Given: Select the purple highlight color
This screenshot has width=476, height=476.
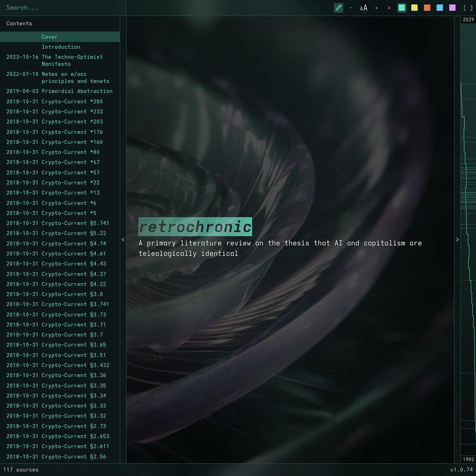Looking at the screenshot, I should point(452,8).
